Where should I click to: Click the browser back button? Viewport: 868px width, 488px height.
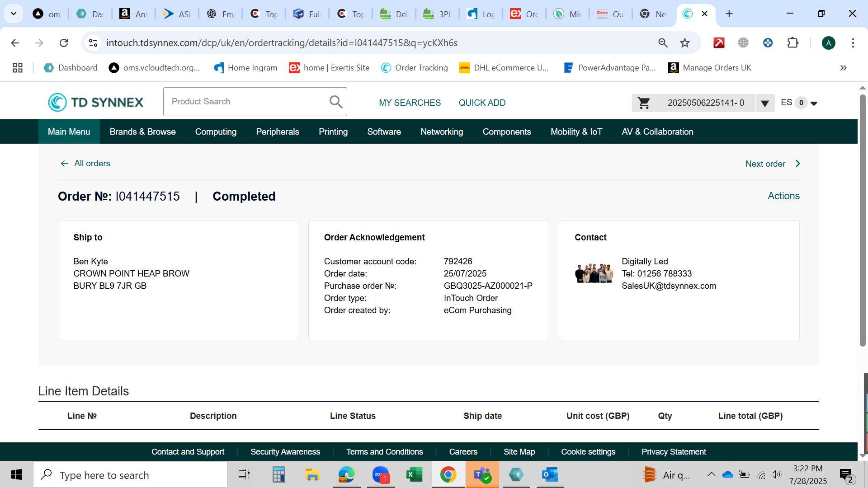[15, 43]
